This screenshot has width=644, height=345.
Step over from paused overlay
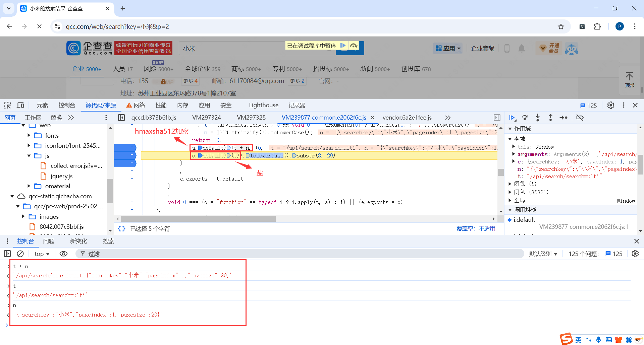click(354, 46)
